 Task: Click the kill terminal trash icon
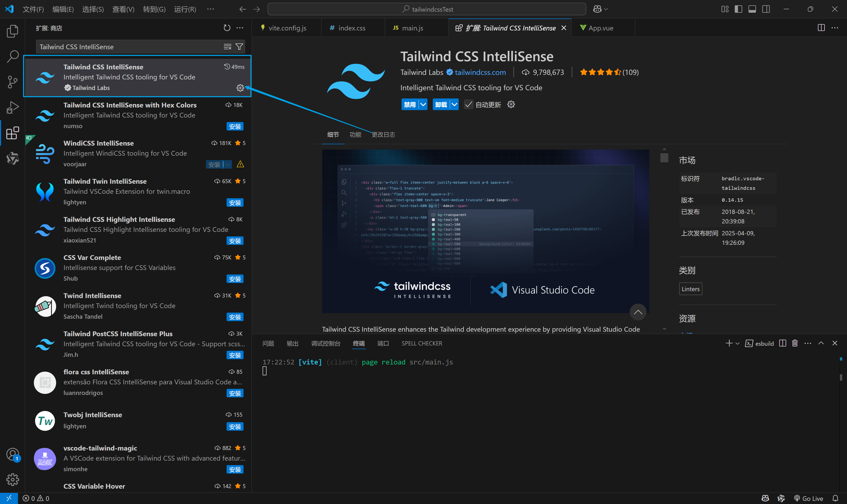click(795, 343)
